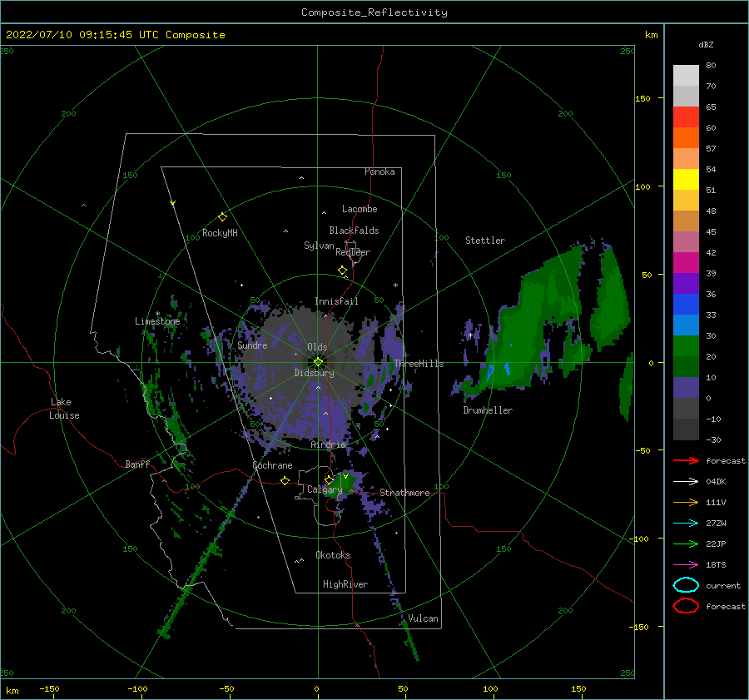Click the Limestone label
Screen dimensions: 749x700
[x=157, y=321]
